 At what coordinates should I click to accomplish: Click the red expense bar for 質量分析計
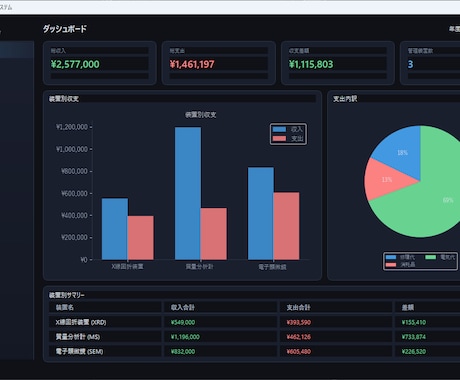pyautogui.click(x=214, y=234)
